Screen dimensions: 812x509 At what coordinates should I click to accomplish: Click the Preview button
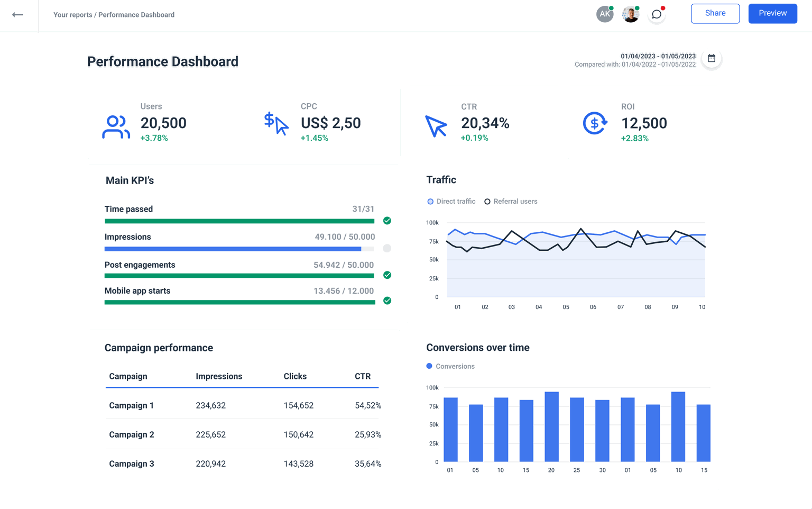coord(772,13)
